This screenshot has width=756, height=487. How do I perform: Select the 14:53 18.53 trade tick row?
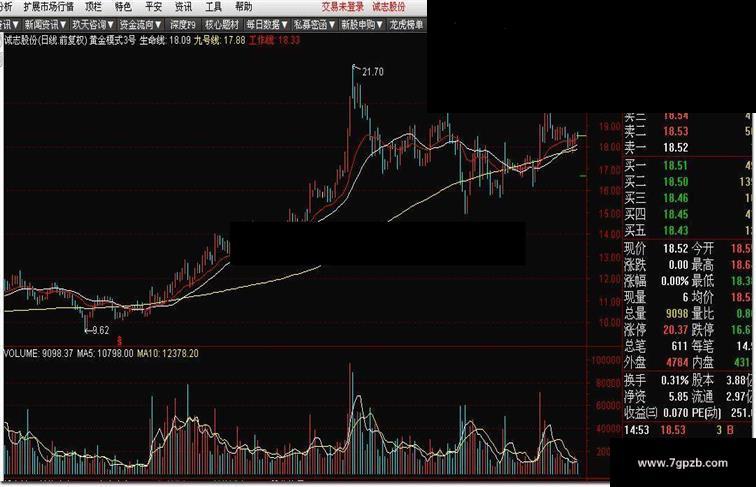point(688,430)
